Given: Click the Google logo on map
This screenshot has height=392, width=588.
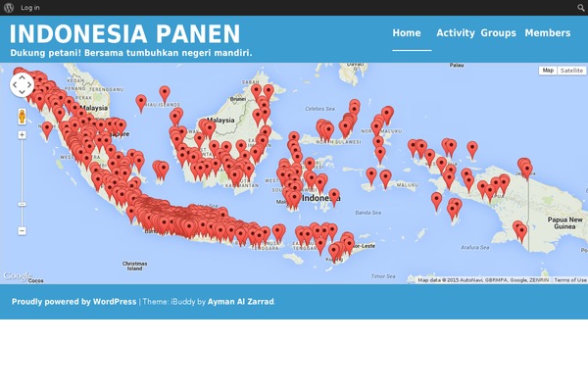Looking at the screenshot, I should click(18, 276).
